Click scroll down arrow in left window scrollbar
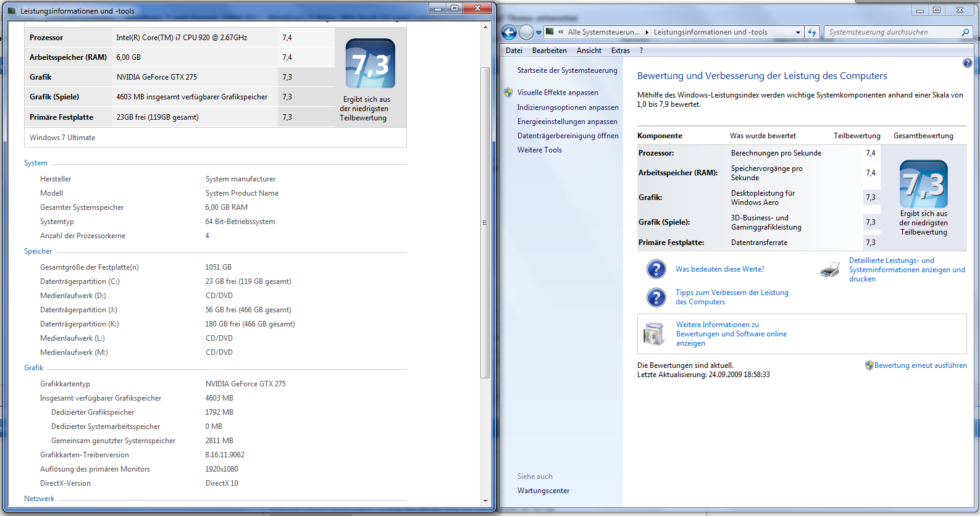This screenshot has width=980, height=516. coord(485,501)
